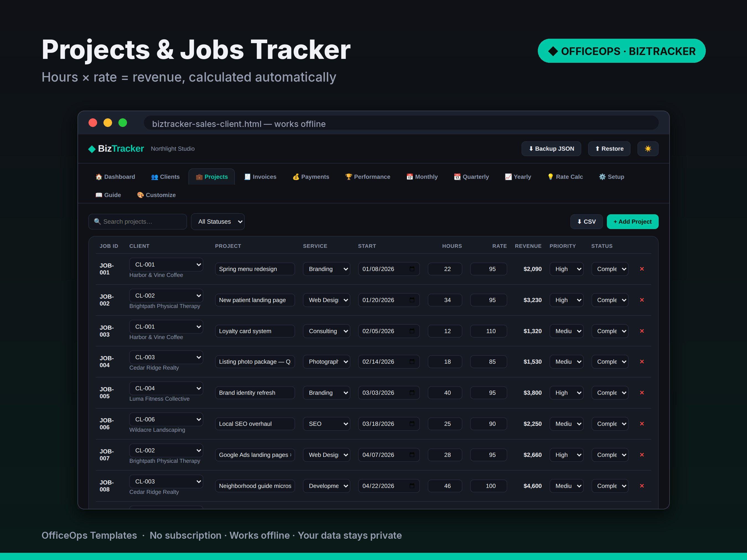Open Medium priority dropdown for JOB-008
This screenshot has width=747, height=560.
[566, 486]
